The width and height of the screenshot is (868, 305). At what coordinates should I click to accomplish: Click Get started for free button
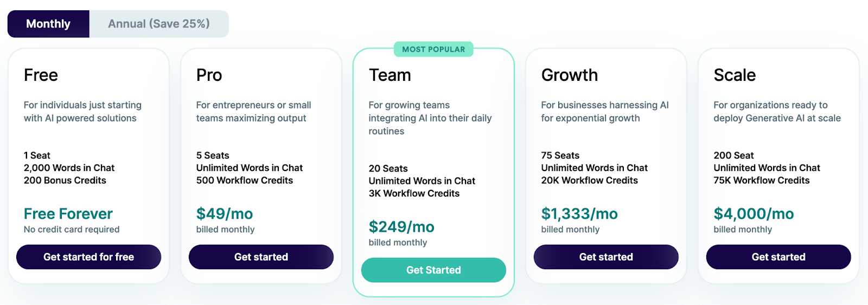coord(88,257)
